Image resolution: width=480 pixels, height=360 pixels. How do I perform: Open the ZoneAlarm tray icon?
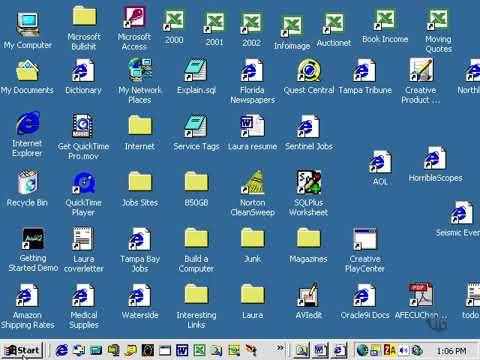point(389,350)
